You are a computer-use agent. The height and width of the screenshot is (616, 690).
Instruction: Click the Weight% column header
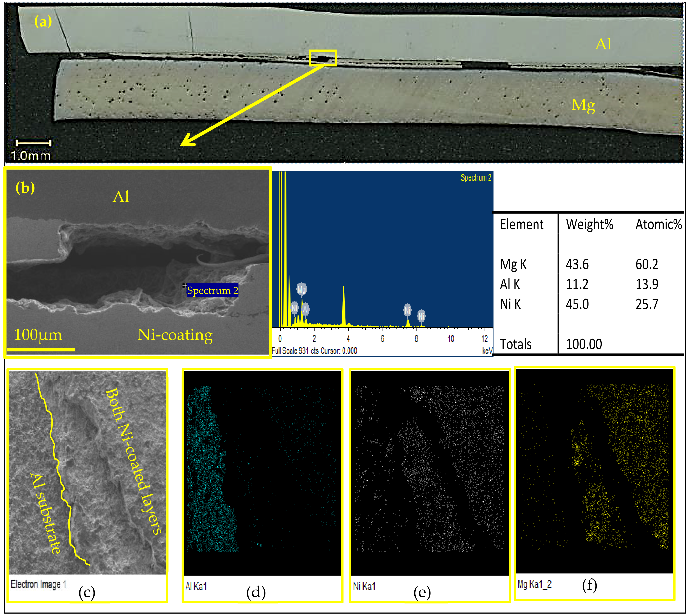[x=589, y=224]
